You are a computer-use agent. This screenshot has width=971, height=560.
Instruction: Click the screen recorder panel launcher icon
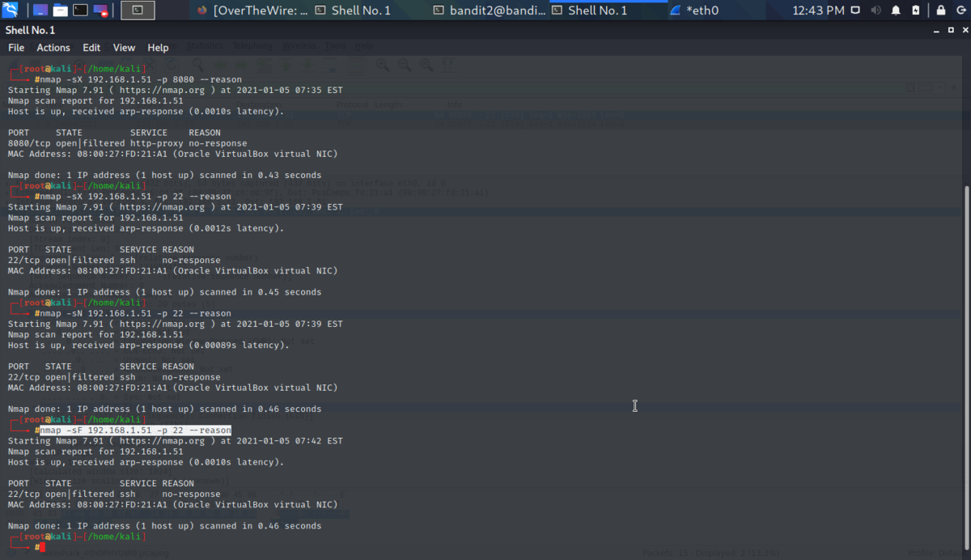click(100, 11)
